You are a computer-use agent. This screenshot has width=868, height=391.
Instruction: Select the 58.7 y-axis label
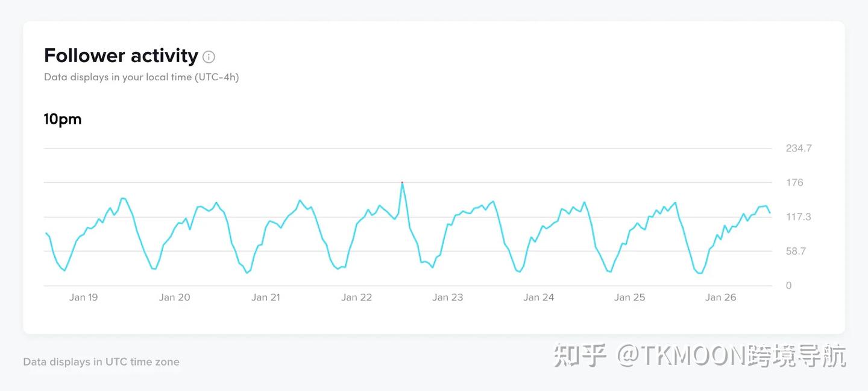pyautogui.click(x=797, y=251)
